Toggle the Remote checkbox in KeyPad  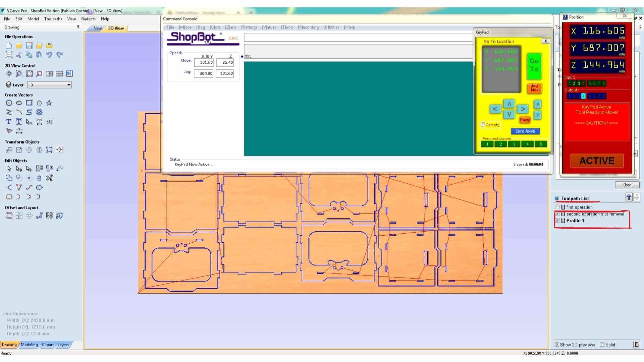(x=483, y=125)
